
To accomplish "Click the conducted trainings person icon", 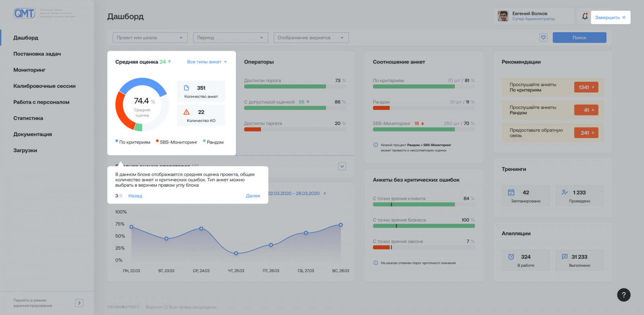I will click(565, 192).
